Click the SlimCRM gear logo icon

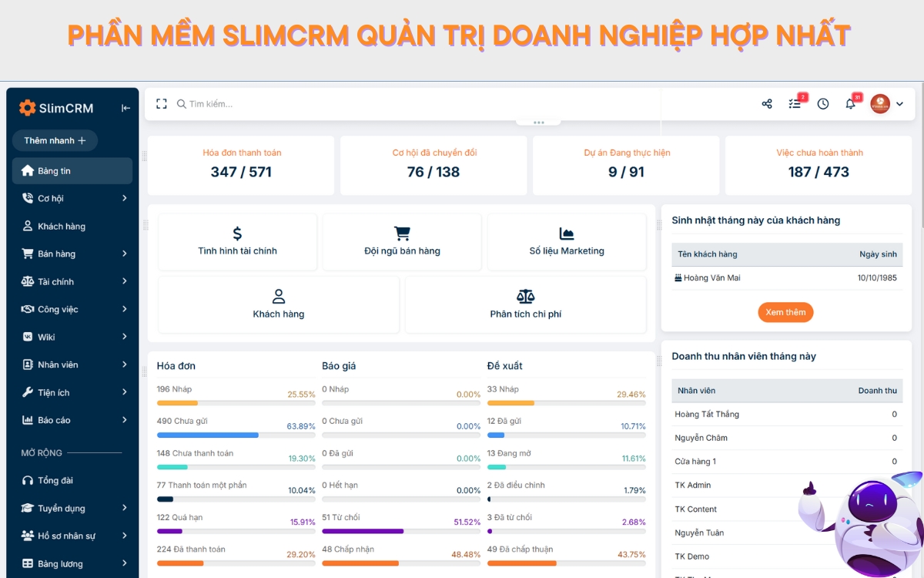click(28, 107)
